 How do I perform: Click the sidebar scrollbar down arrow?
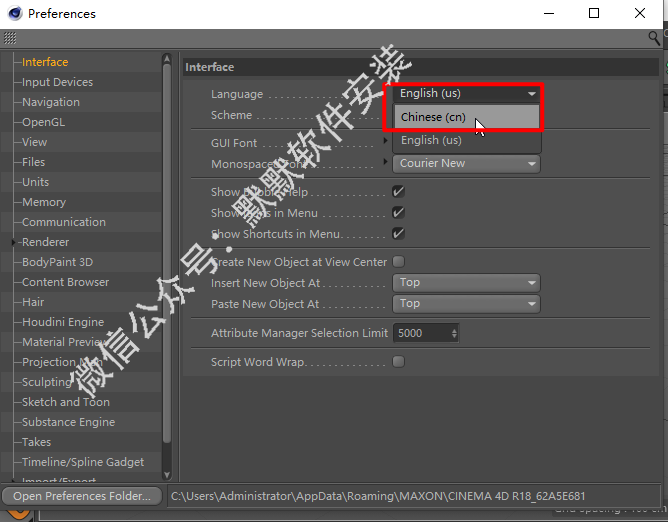(167, 474)
